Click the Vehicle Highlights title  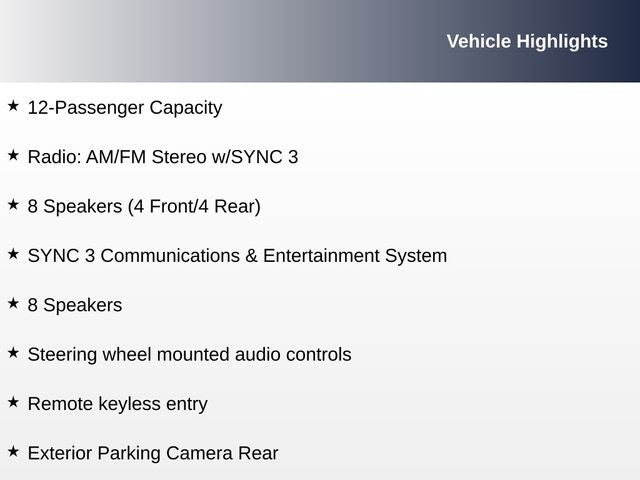526,41
